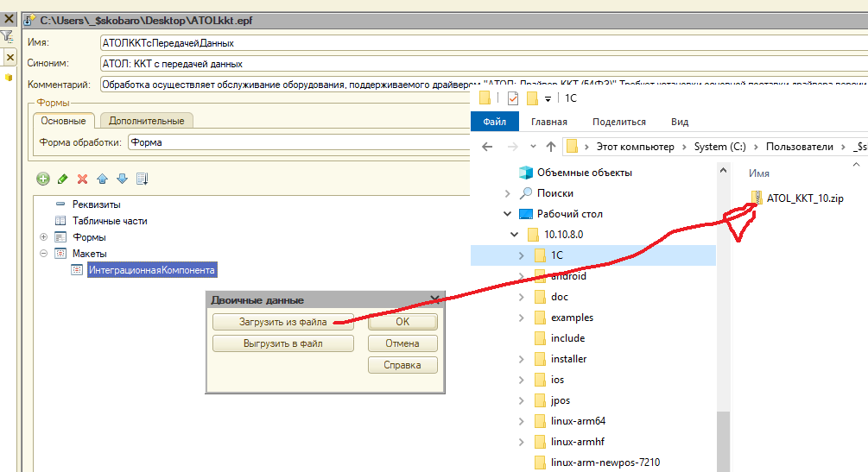
Task: Close the Двоичные данные dialog
Action: (x=435, y=299)
